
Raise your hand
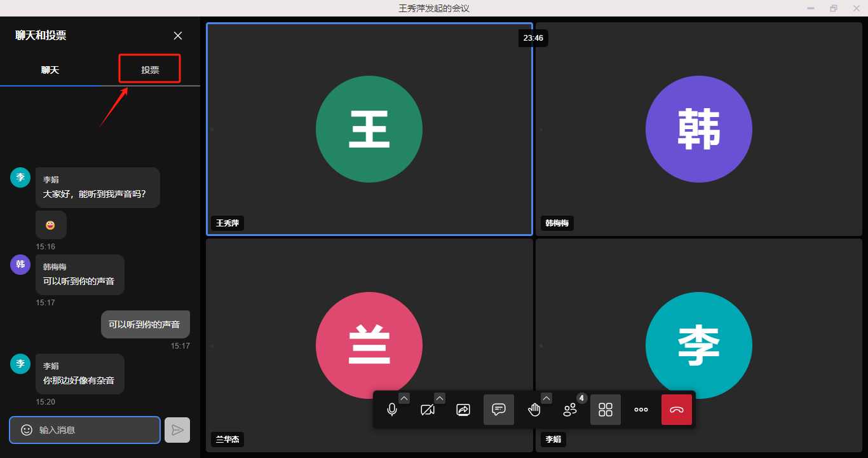534,410
